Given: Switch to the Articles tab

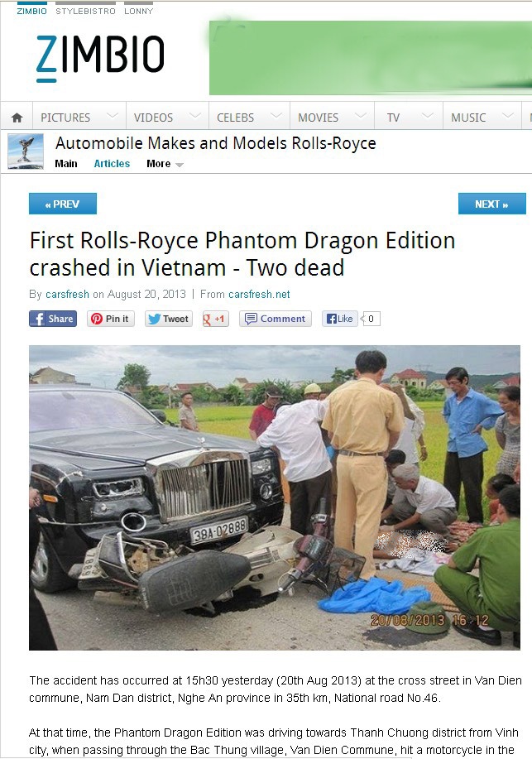Looking at the screenshot, I should pos(112,164).
